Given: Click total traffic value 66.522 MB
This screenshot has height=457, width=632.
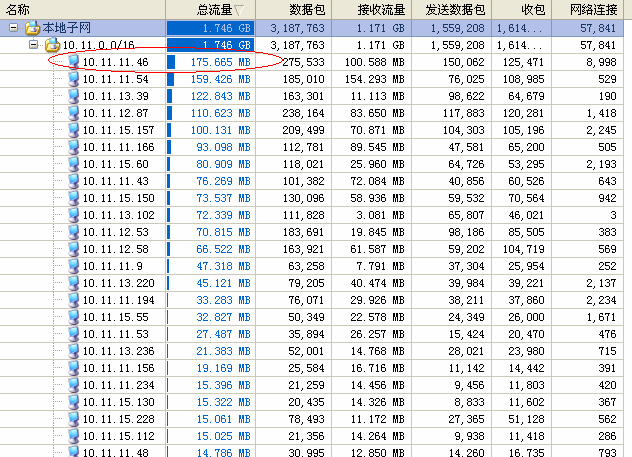Looking at the screenshot, I should pos(223,249).
